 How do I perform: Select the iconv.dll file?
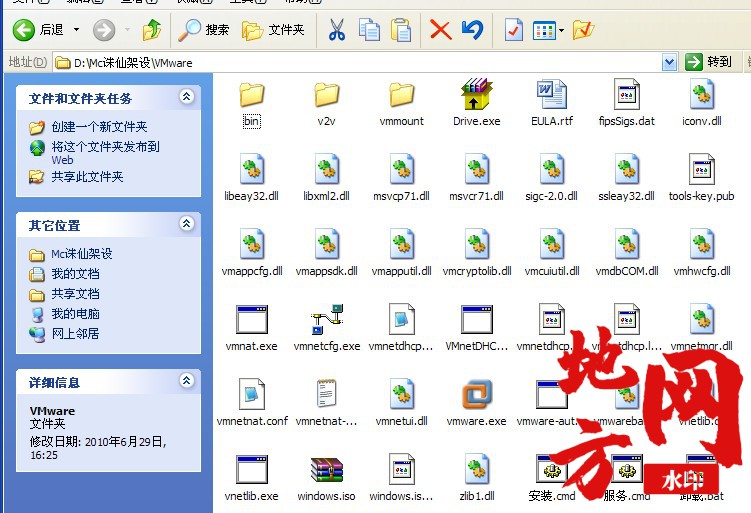pyautogui.click(x=702, y=104)
